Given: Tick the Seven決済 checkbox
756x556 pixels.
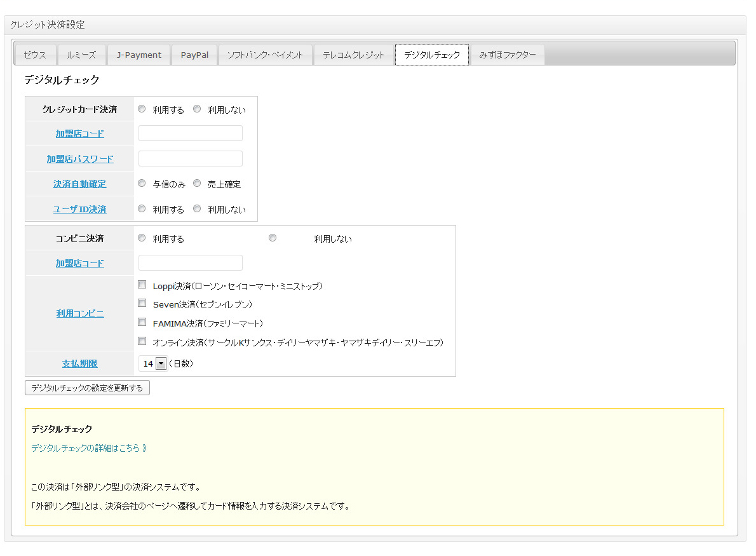Looking at the screenshot, I should (142, 304).
